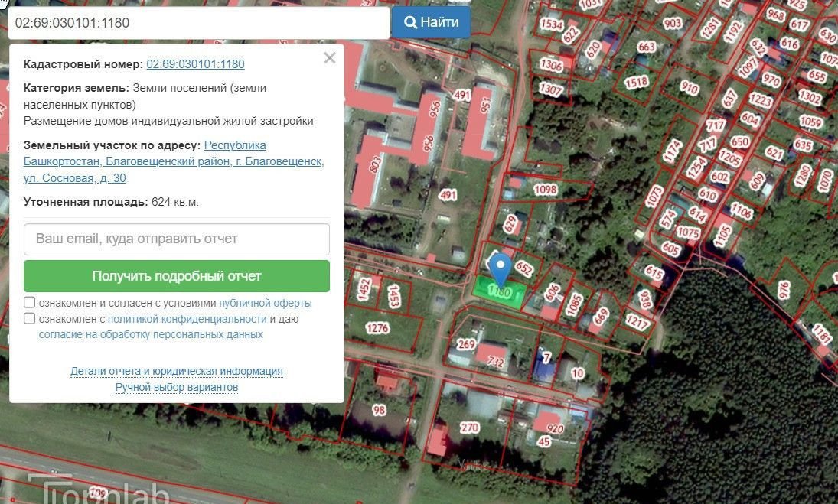Viewport: 838px width, 504px height.
Task: Select parcel 270 on the map
Action: tap(469, 427)
